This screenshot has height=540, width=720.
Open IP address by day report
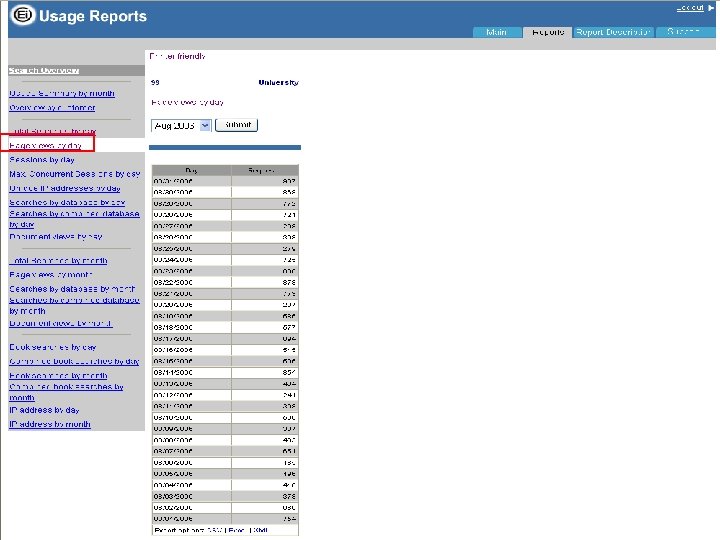tap(44, 410)
